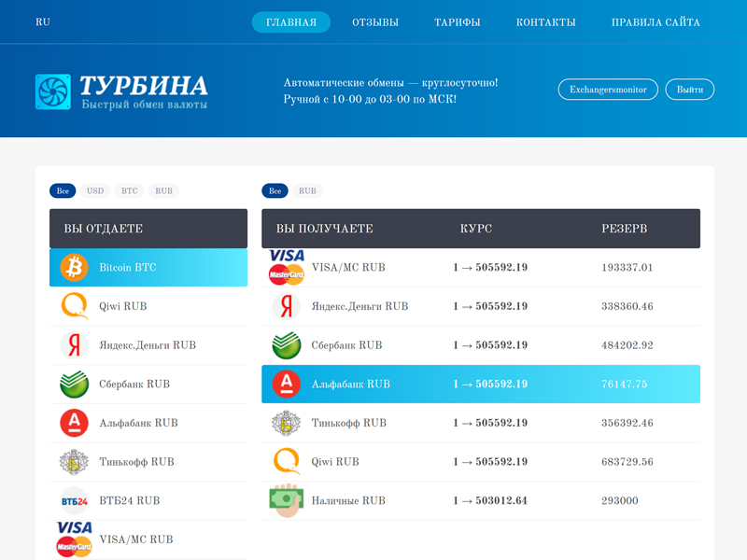Select Все filter above ВЫ ОТДАЕТЕ
747x560 pixels.
[63, 191]
